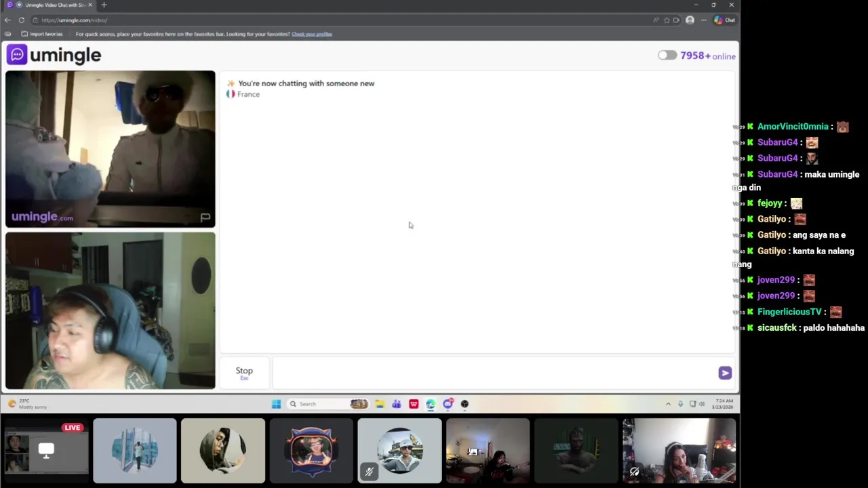This screenshot has height=488, width=868.
Task: Click chat user fejoyy
Action: [x=770, y=203]
